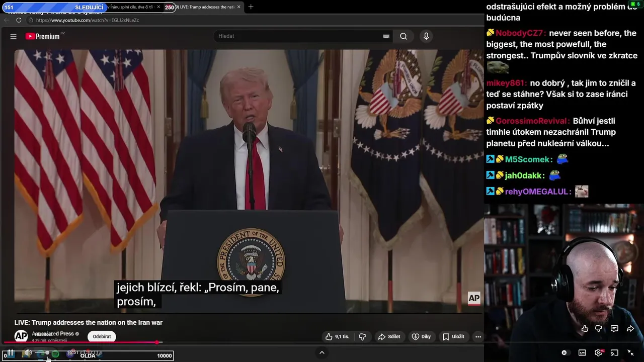This screenshot has height=362, width=644.
Task: Open a new browser tab with plus
Action: click(x=251, y=7)
